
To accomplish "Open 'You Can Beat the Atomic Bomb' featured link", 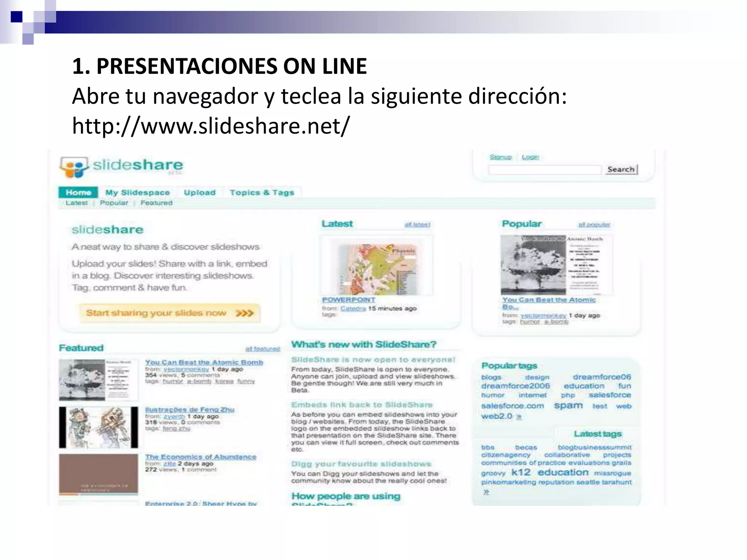I will (x=204, y=362).
